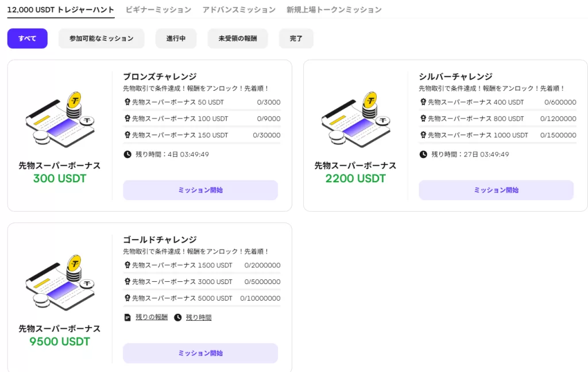Start the Bronze Challenge mission
588x372 pixels.
[200, 190]
